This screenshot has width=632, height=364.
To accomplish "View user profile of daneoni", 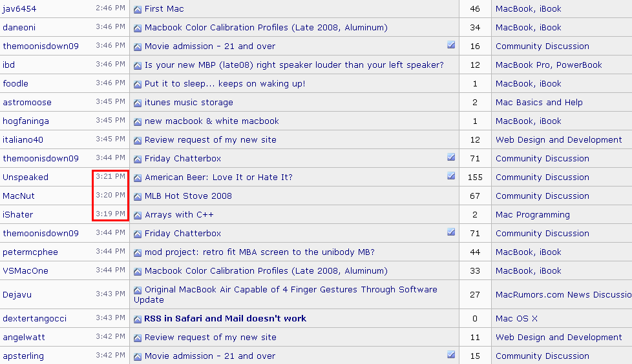I will (x=19, y=27).
